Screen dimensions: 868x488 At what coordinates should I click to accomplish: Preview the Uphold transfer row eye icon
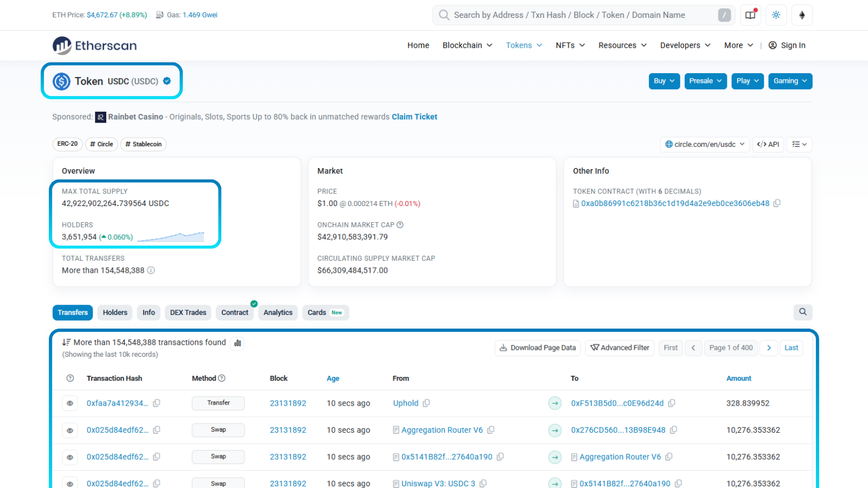70,403
